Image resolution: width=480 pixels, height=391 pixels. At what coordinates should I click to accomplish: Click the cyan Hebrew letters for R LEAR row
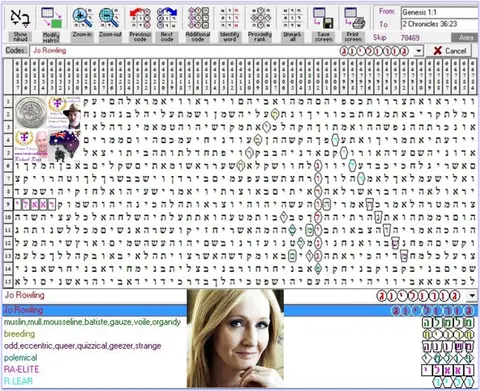tap(453, 382)
